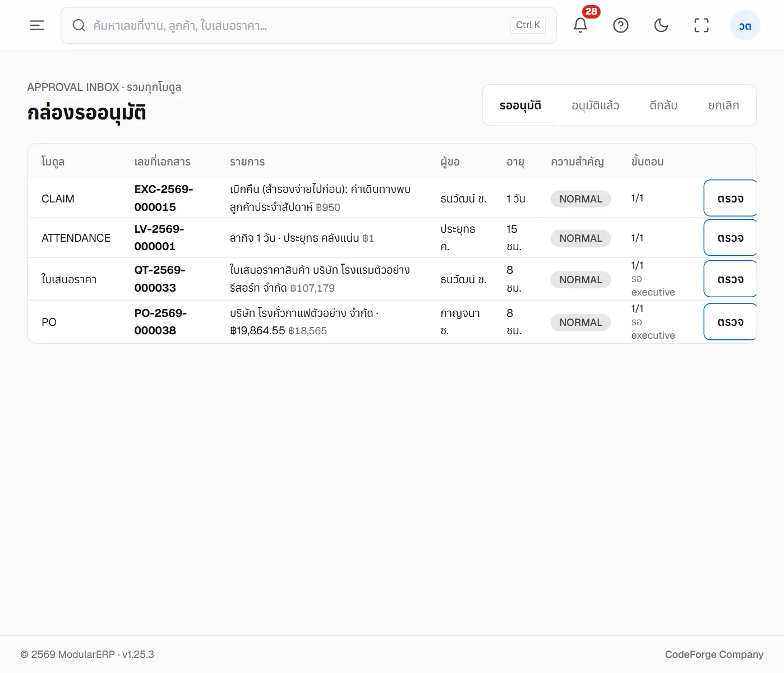Screen dimensions: 784x673
Task: Click the อายุ column header
Action: click(515, 162)
